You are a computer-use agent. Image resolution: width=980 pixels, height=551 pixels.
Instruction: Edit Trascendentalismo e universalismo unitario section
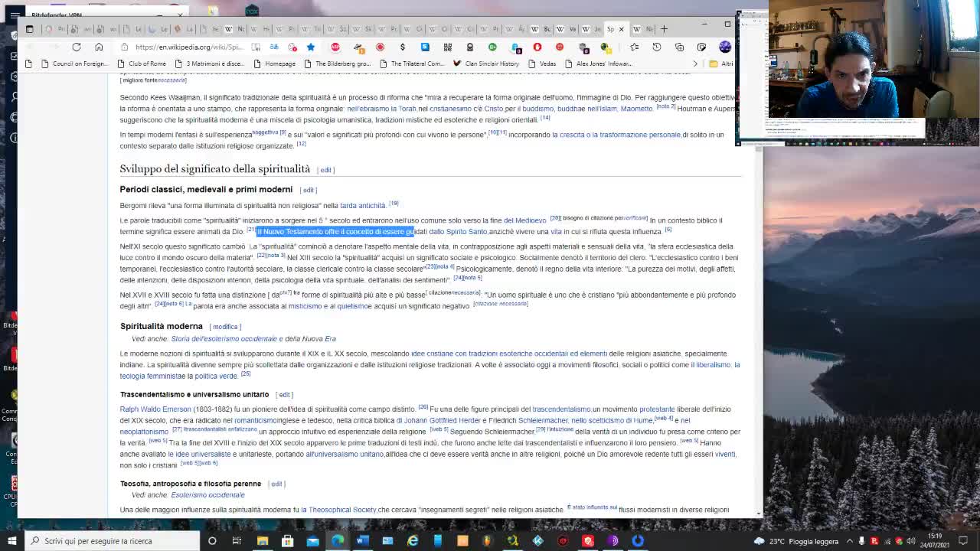click(x=285, y=395)
